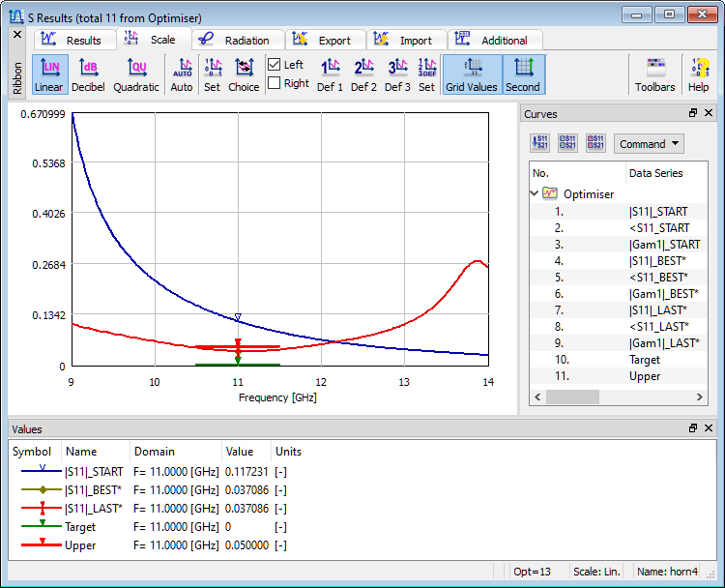725x588 pixels.
Task: Select the |S11|_START row in Values
Action: (362, 472)
